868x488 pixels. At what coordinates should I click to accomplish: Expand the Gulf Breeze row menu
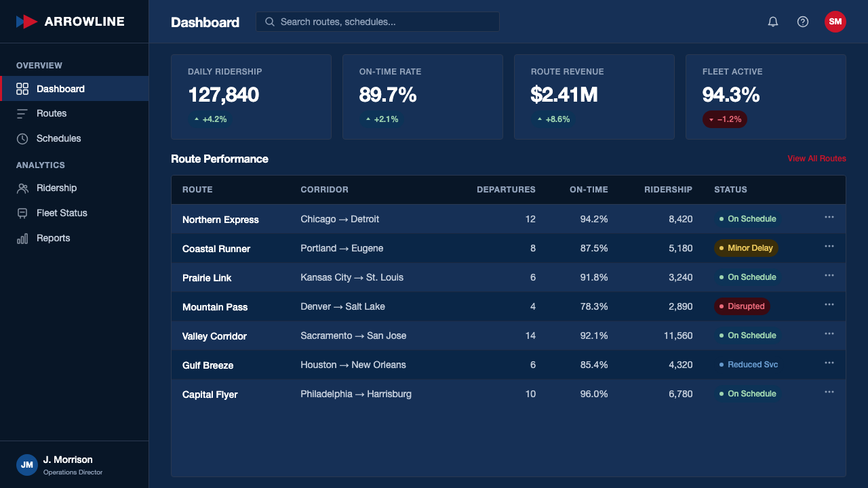coord(829,363)
